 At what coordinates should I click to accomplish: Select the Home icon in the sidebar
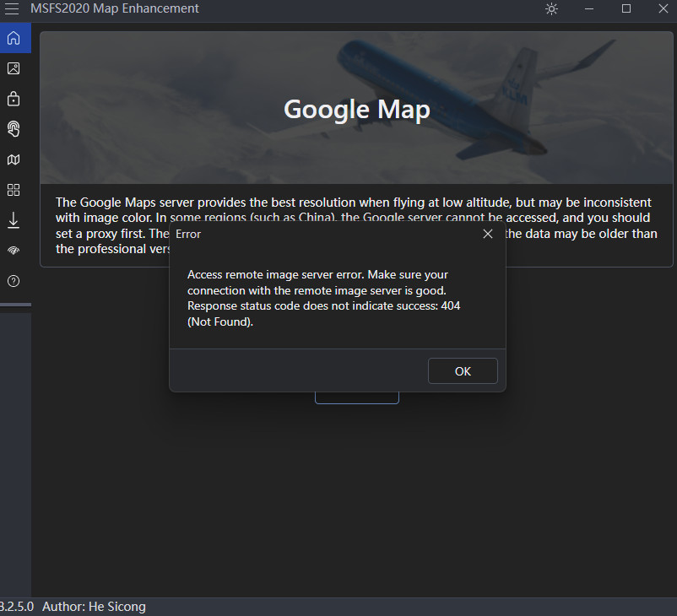pos(14,38)
